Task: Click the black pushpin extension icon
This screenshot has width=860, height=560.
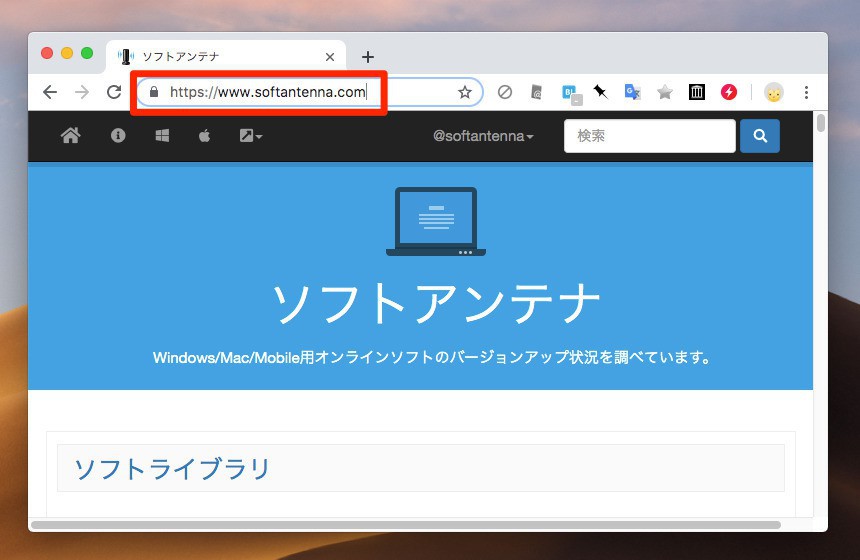Action: coord(601,92)
